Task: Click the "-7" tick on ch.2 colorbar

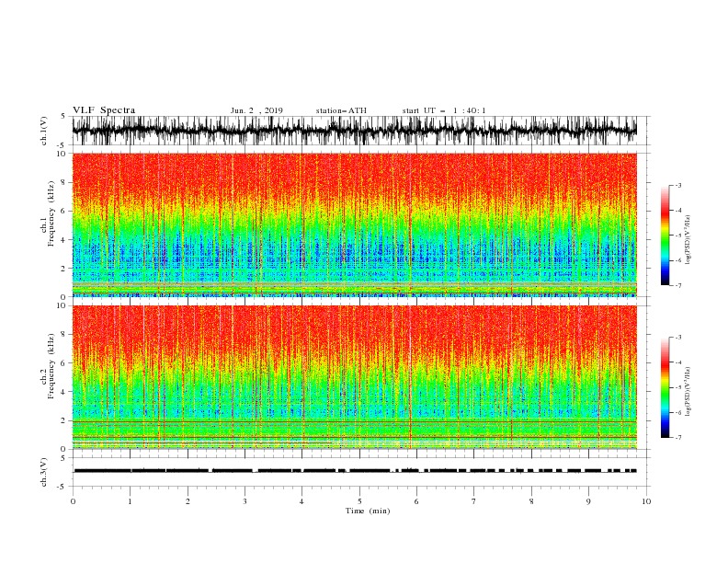Action: 677,438
